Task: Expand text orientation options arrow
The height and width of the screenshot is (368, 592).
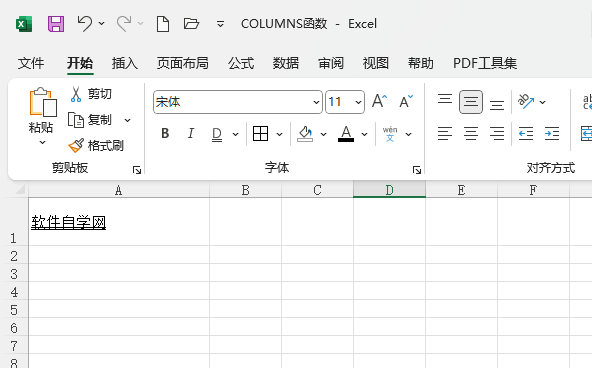Action: click(543, 102)
